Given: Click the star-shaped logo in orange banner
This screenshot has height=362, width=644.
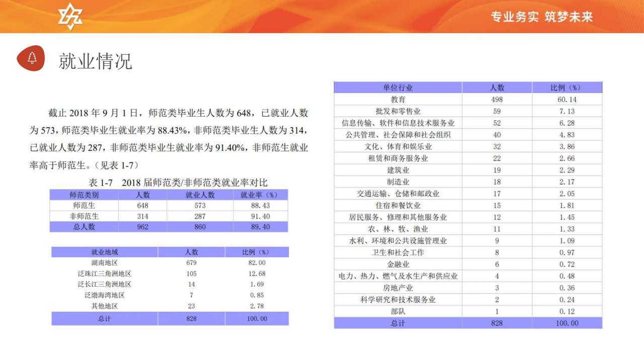Looking at the screenshot, I should [x=70, y=17].
